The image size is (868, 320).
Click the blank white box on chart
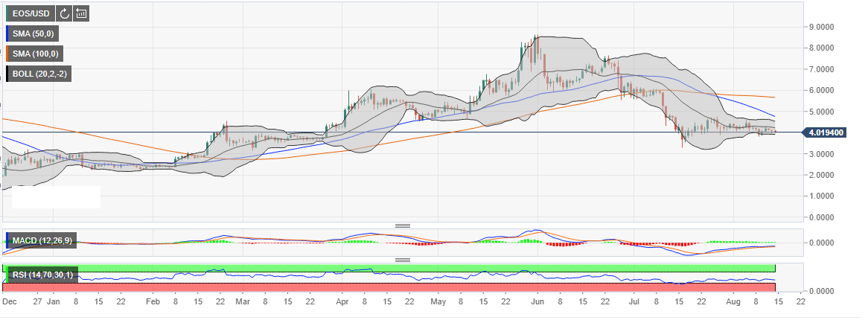pyautogui.click(x=56, y=196)
